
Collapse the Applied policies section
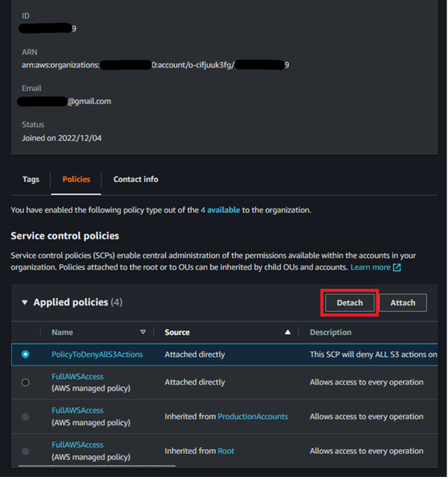point(25,303)
